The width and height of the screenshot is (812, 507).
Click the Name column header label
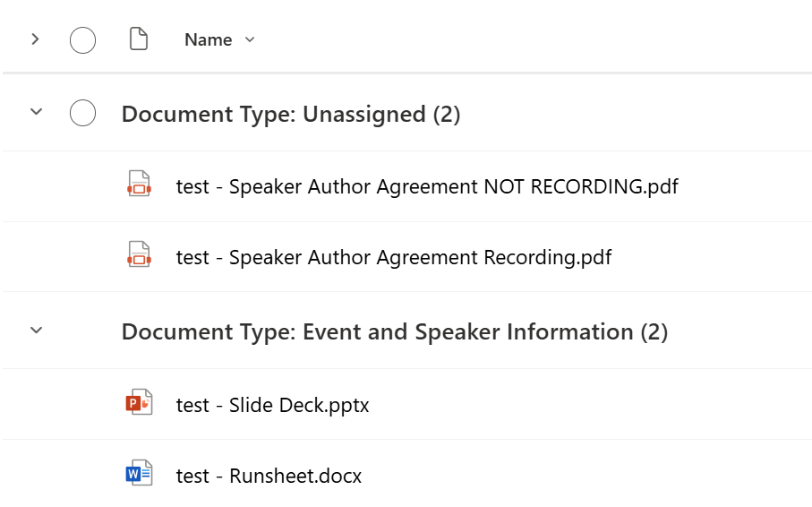point(208,39)
